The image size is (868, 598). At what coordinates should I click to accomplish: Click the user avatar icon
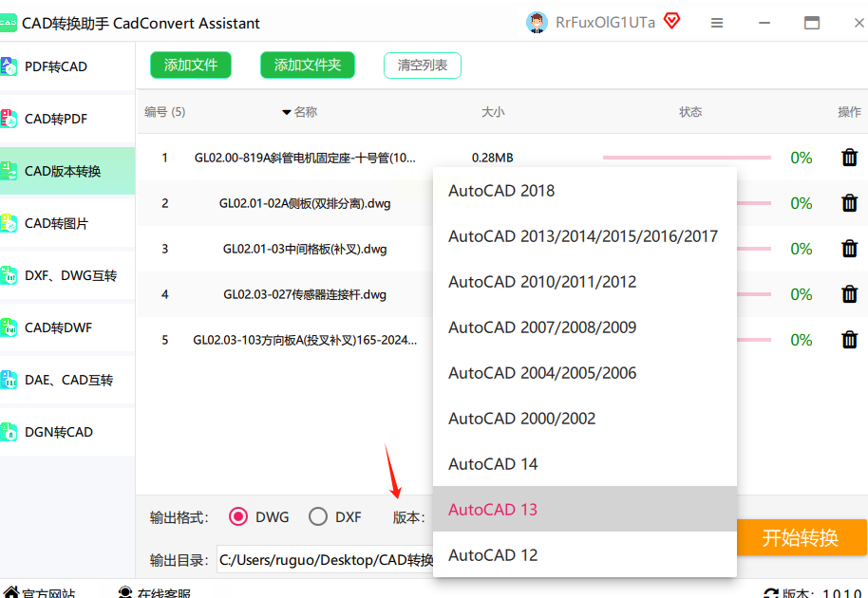[537, 23]
